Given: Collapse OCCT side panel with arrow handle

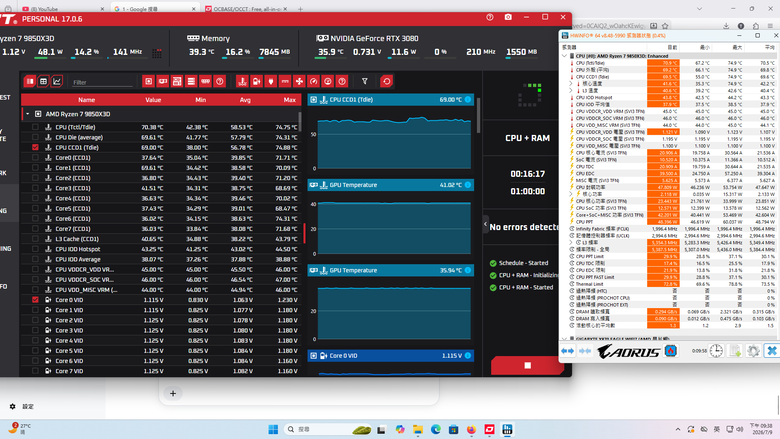Looking at the screenshot, I should click(x=486, y=224).
